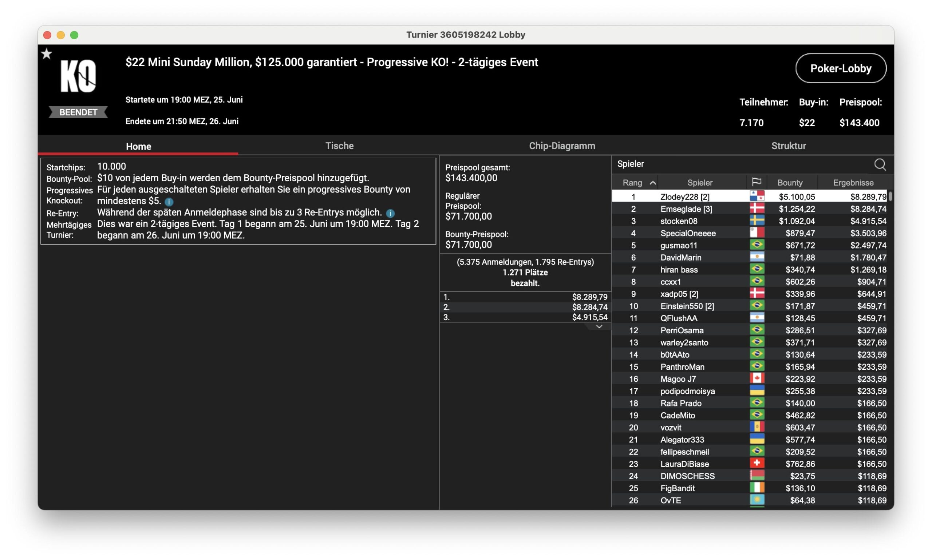Click the green macOS fullscreen button
This screenshot has height=560, width=932.
pyautogui.click(x=74, y=35)
